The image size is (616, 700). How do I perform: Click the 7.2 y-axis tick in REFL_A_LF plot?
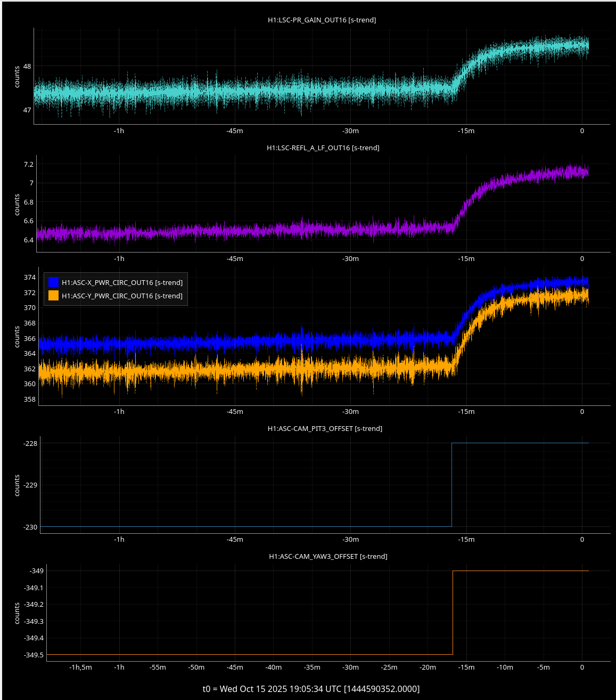point(28,164)
